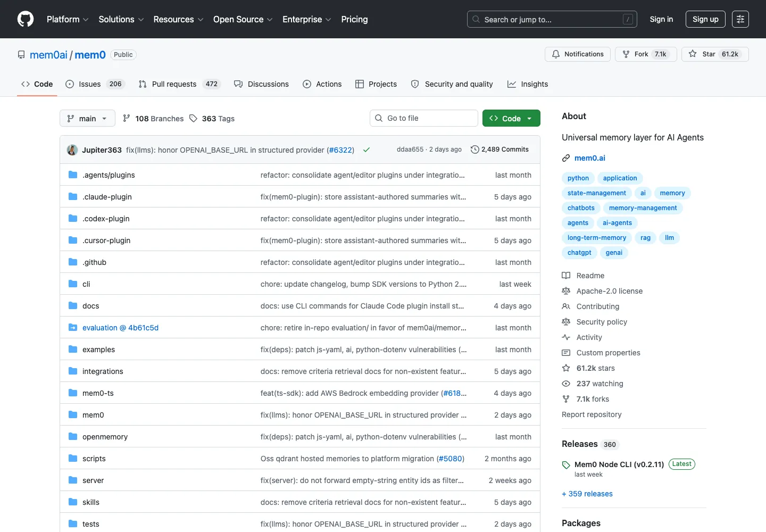Viewport: 766px width, 532px height.
Task: Expand the Resources menu
Action: [x=178, y=19]
